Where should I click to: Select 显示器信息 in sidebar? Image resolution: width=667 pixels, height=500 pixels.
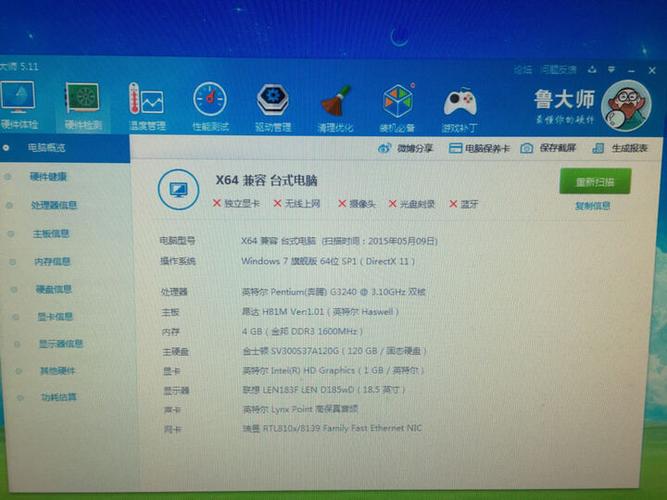pyautogui.click(x=61, y=344)
